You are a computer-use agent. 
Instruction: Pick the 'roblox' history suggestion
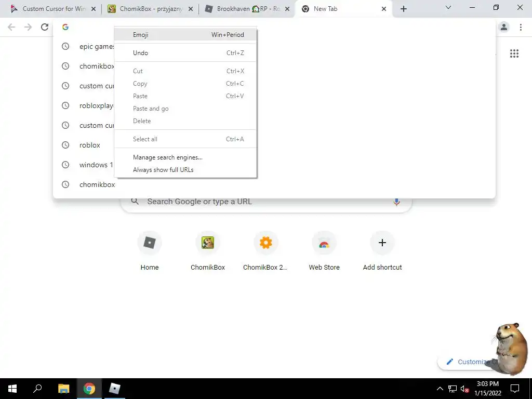click(x=89, y=145)
